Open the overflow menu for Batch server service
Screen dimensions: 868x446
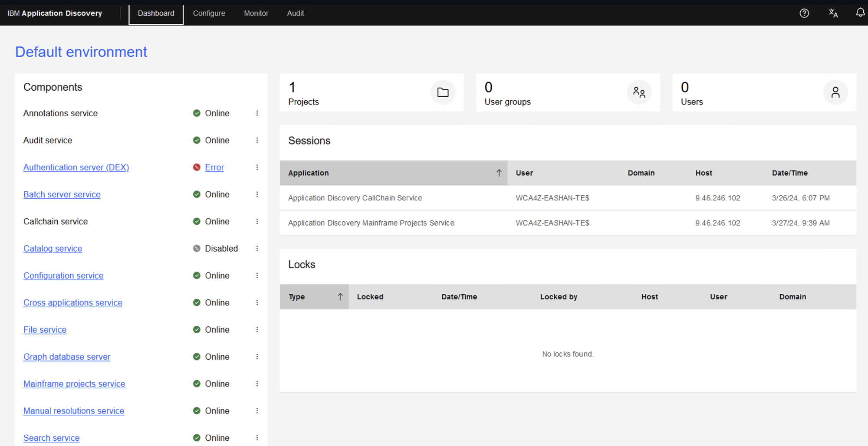point(257,194)
